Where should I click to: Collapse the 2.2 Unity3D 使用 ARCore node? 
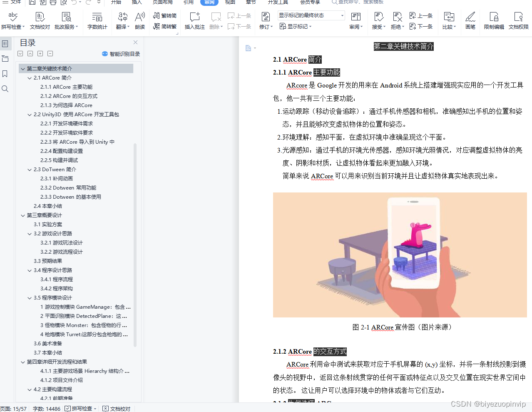[30, 115]
